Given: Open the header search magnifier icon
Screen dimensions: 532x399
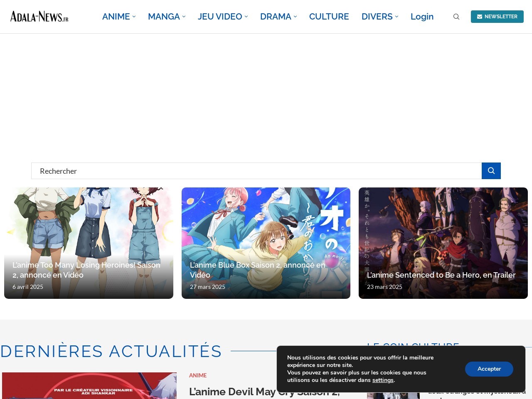Looking at the screenshot, I should point(456,17).
